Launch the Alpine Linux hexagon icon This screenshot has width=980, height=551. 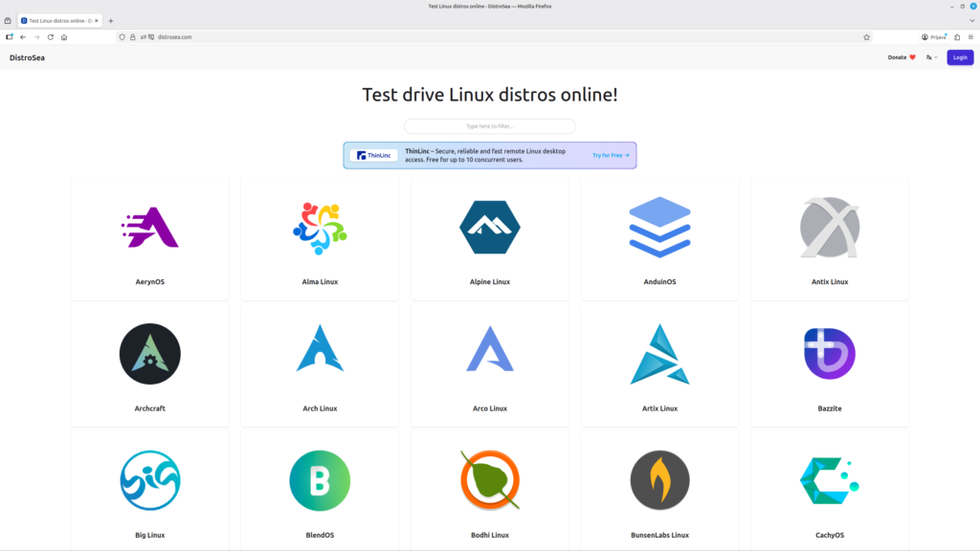point(490,228)
